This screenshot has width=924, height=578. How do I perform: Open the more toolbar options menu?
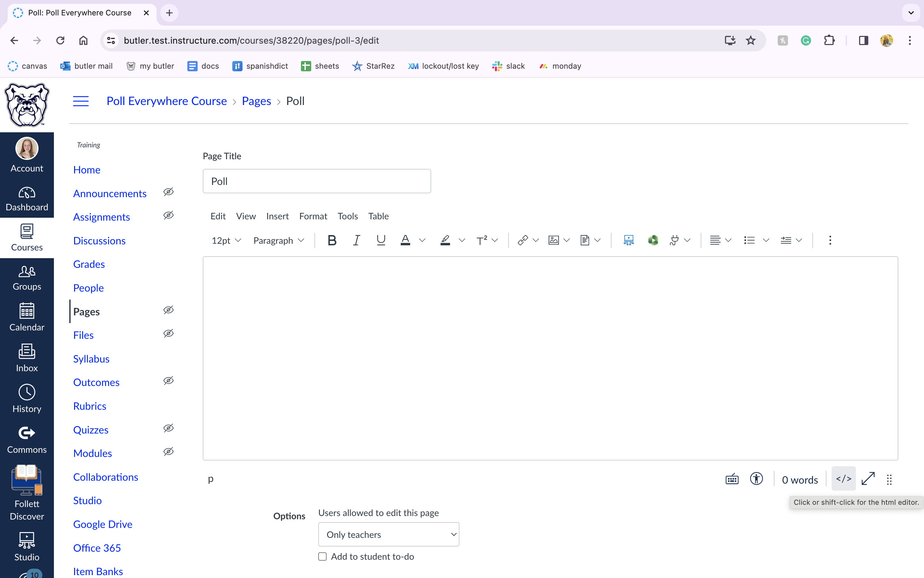point(830,240)
